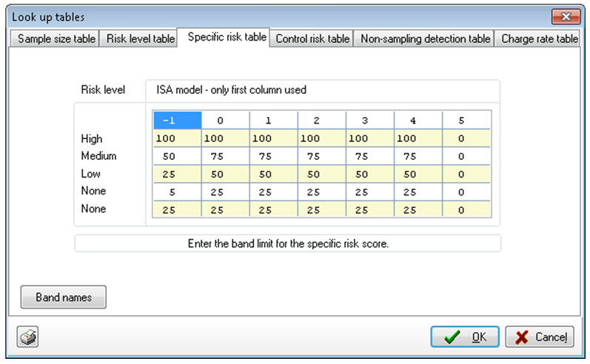Select the column header cell 2
Screen dimensions: 590x364
click(x=322, y=121)
